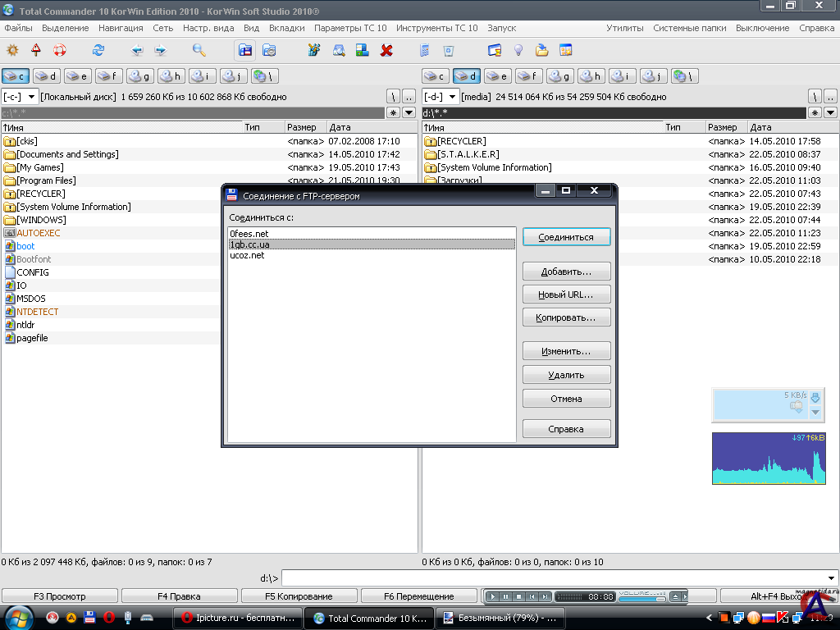Open the Вкладки menu

tap(286, 28)
